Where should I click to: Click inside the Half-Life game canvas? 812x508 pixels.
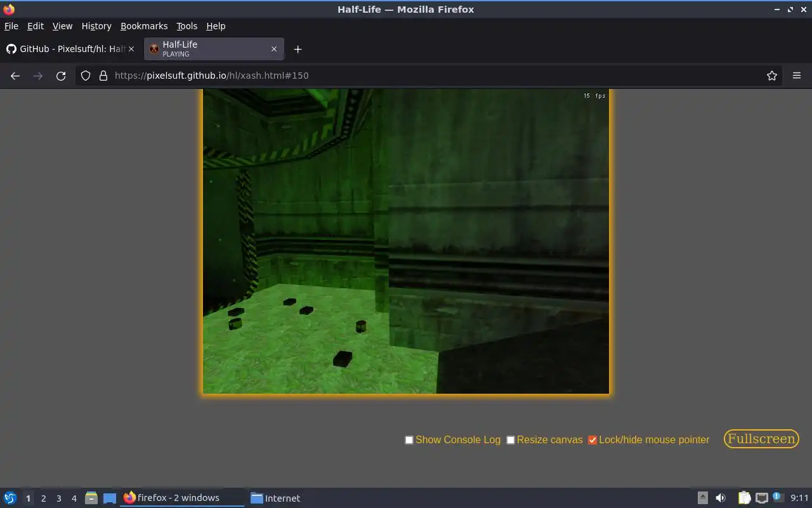[406, 241]
